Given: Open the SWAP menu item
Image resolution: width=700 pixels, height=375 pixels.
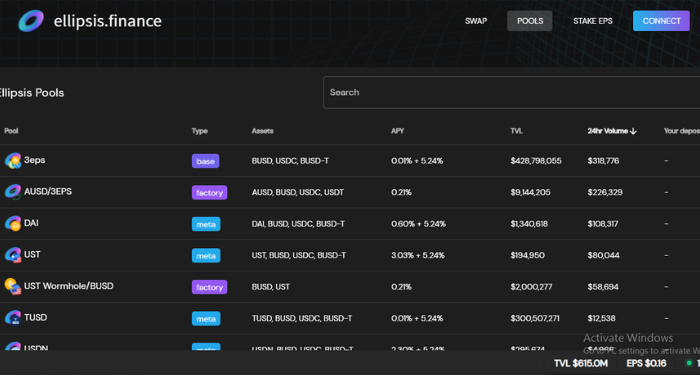Looking at the screenshot, I should 476,21.
